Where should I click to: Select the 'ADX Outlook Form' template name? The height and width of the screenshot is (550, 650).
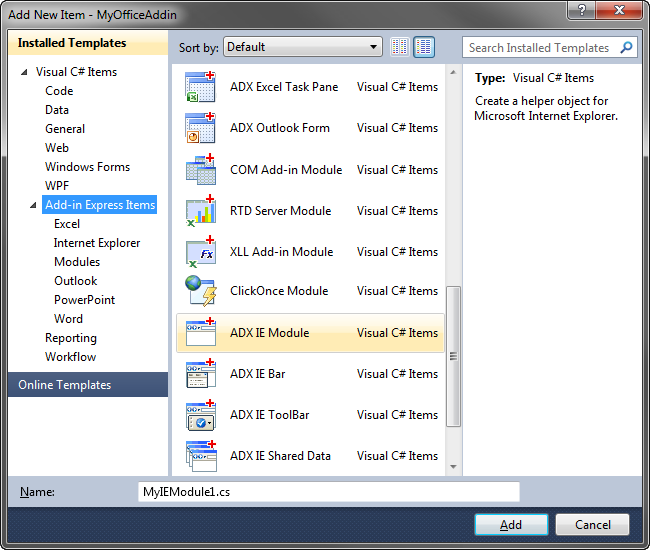coord(280,128)
